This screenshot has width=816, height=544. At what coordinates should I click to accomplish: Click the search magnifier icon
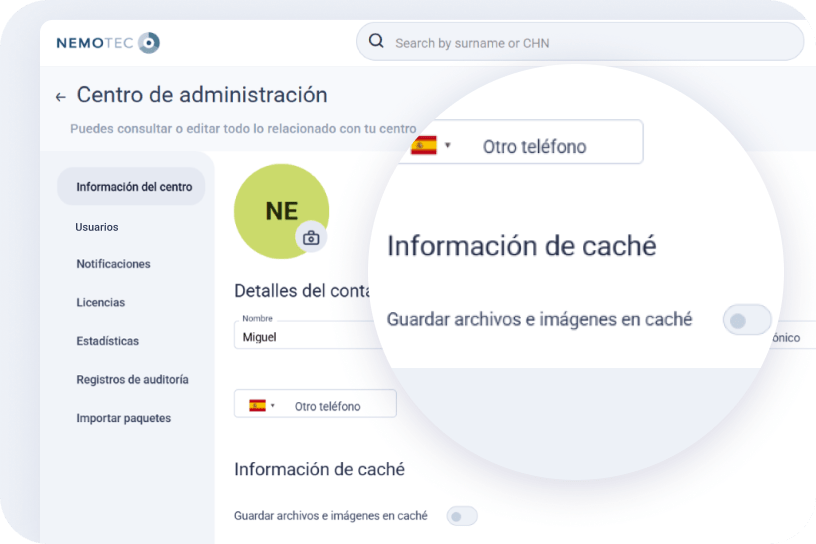(376, 41)
